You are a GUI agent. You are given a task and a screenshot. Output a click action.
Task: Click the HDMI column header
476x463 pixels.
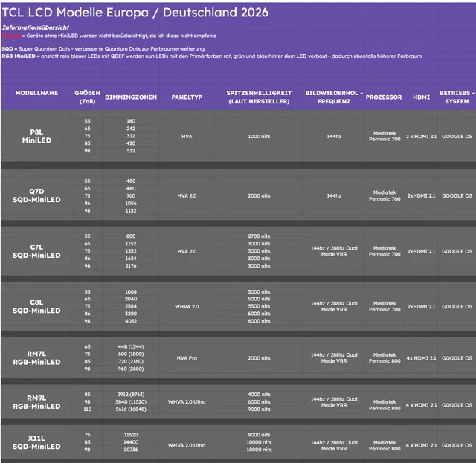coord(421,97)
